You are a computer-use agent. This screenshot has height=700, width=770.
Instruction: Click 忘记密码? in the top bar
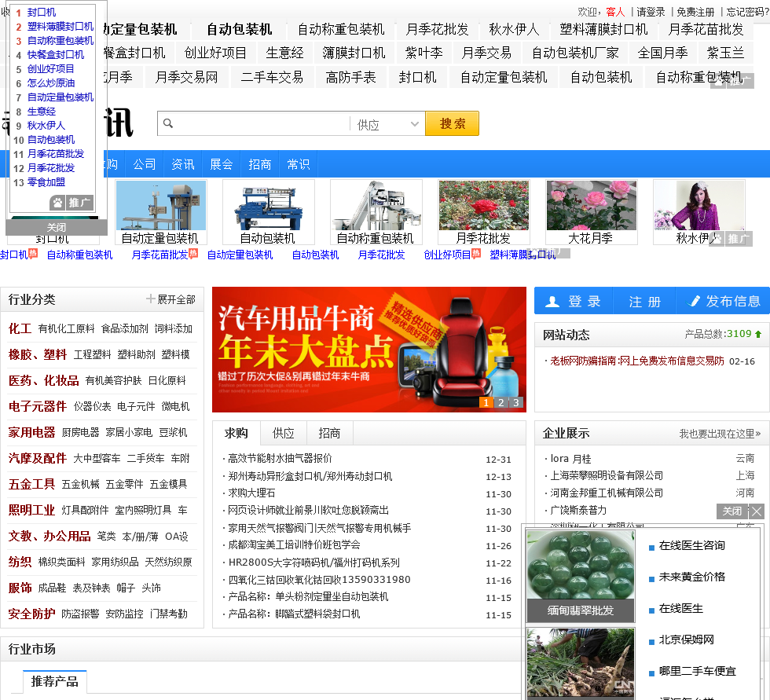(748, 12)
